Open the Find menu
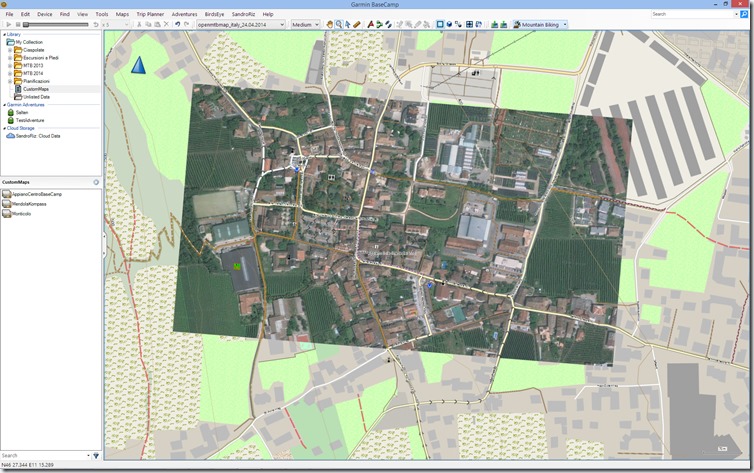The width and height of the screenshot is (754, 473). click(x=64, y=14)
